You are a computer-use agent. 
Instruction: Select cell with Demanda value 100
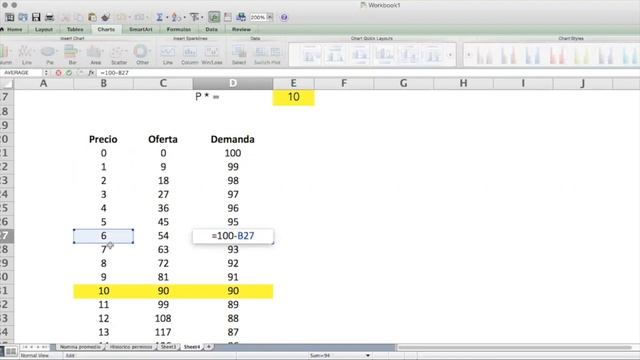[233, 153]
